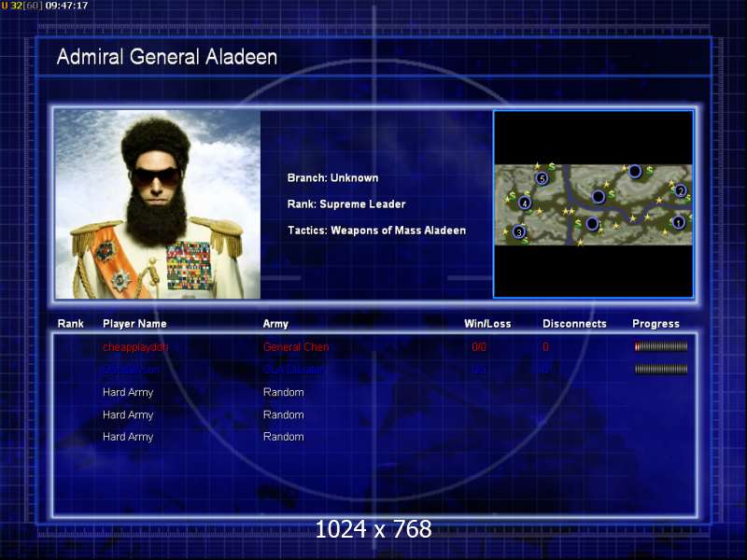The image size is (747, 560).
Task: Click the player name cheapplayddh
Action: pos(135,347)
